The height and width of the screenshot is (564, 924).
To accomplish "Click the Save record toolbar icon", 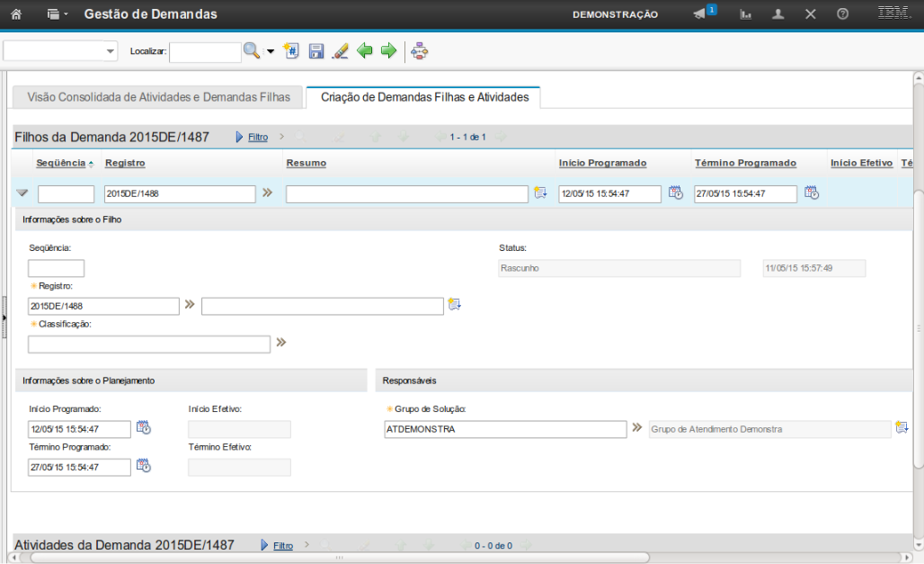I will point(316,51).
